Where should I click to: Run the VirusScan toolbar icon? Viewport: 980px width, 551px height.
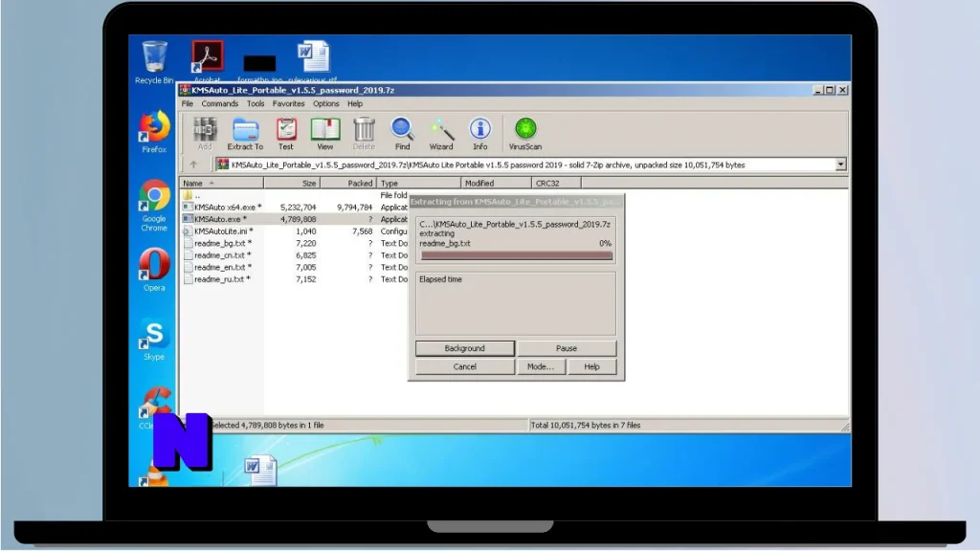point(525,134)
